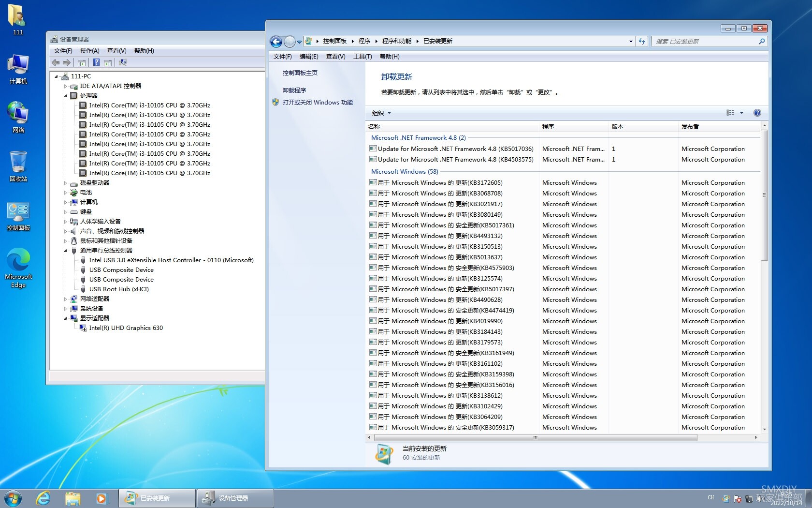Go back in Device Manager toolbar
This screenshot has height=508, width=812.
click(56, 62)
